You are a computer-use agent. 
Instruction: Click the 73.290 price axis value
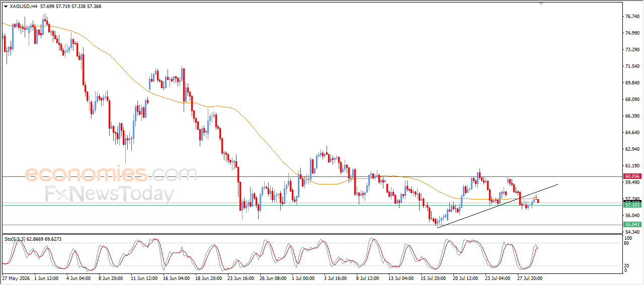pyautogui.click(x=633, y=50)
